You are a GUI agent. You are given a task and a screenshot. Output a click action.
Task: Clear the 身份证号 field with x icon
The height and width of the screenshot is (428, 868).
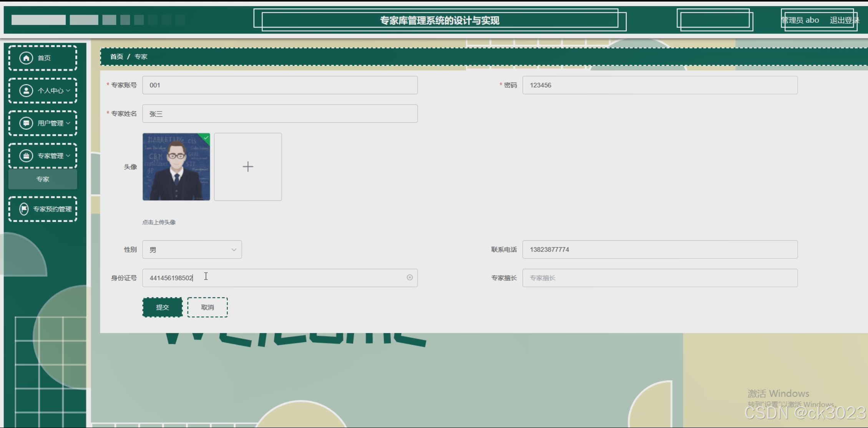click(410, 278)
